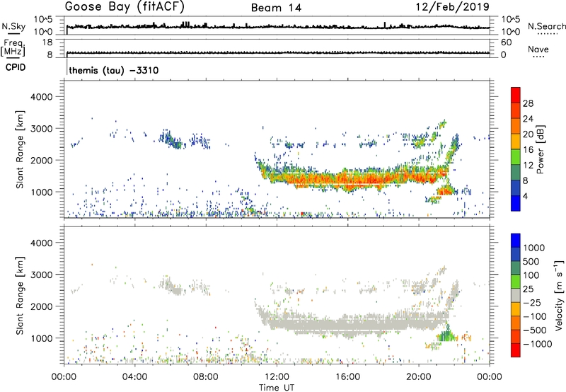Image resolution: width=566 pixels, height=392 pixels.
Task: Click the '4' tick label on power colorbar
Action: tap(526, 196)
